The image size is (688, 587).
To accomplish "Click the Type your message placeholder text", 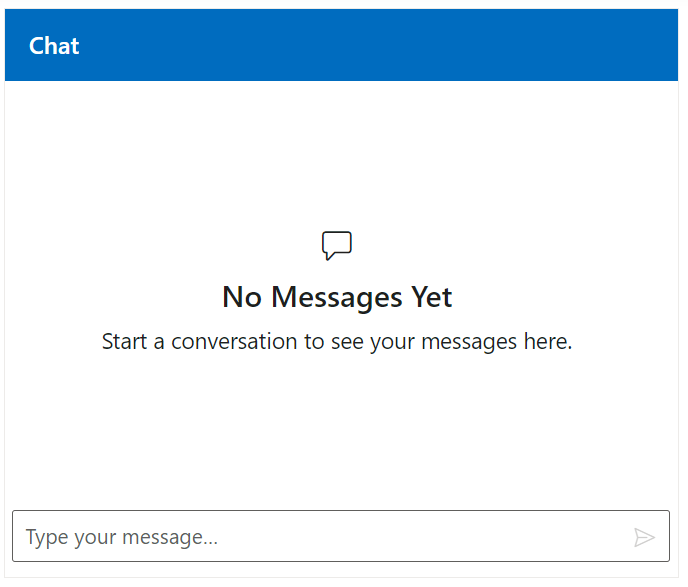I will pos(122,537).
